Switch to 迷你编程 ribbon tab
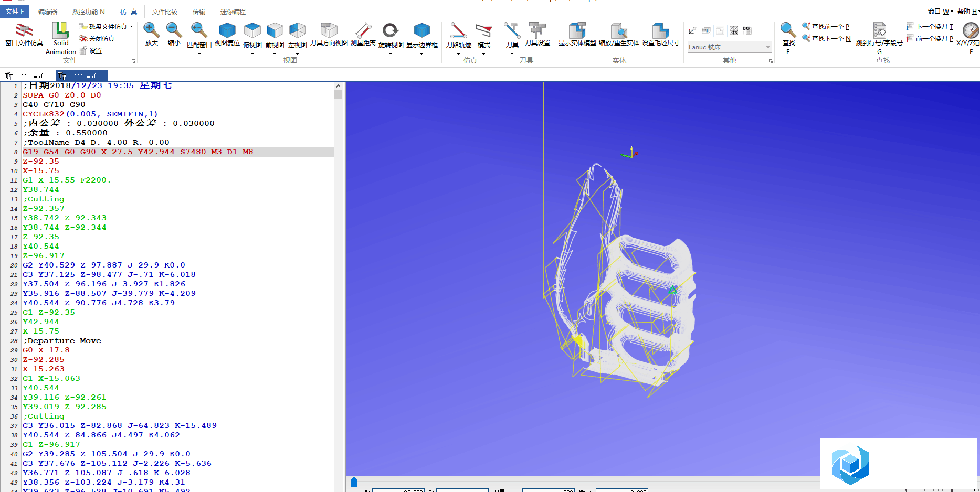 pos(233,12)
